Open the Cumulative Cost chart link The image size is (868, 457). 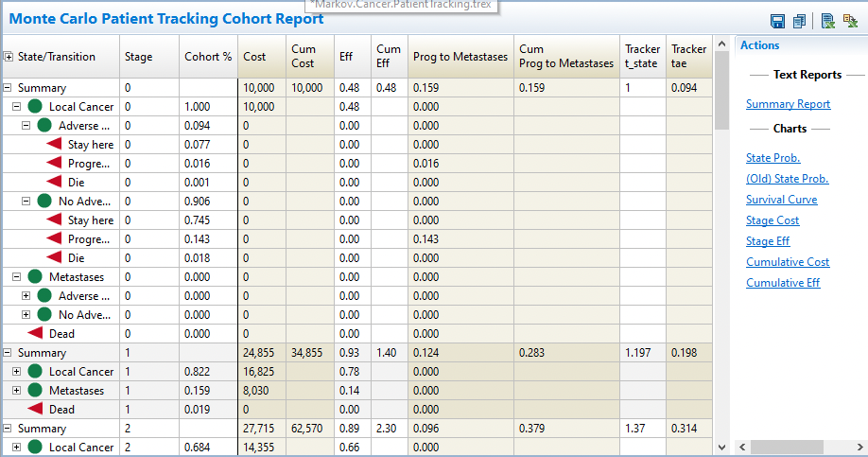tap(788, 262)
